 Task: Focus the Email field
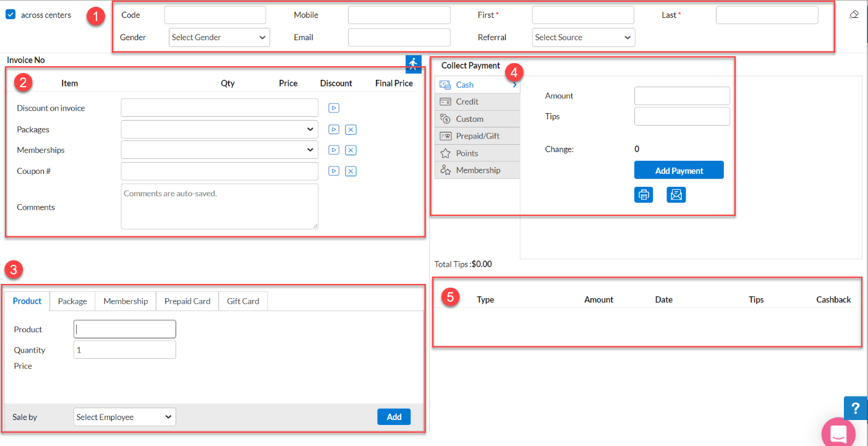pos(399,37)
